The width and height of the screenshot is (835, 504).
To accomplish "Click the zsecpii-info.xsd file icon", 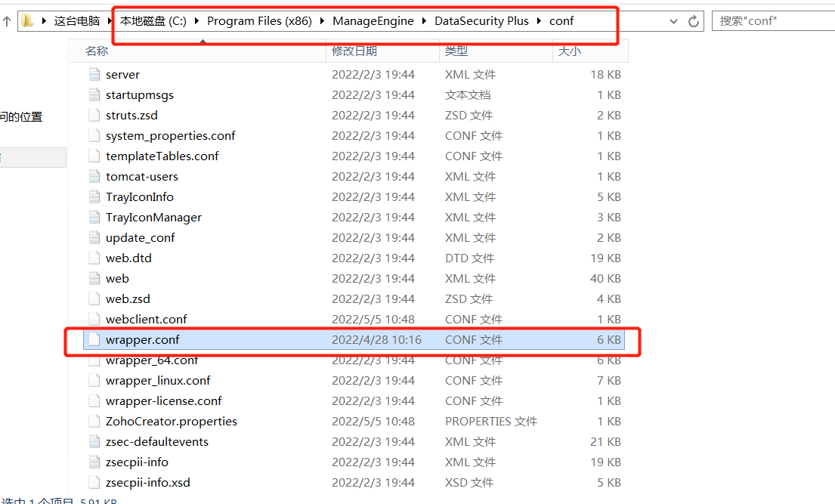I will pyautogui.click(x=94, y=483).
